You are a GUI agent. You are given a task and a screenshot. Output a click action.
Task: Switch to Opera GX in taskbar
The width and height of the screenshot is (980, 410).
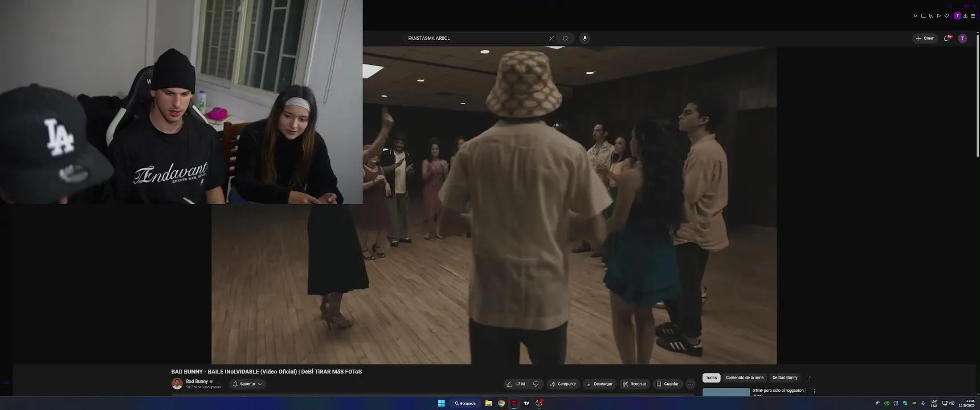point(514,403)
